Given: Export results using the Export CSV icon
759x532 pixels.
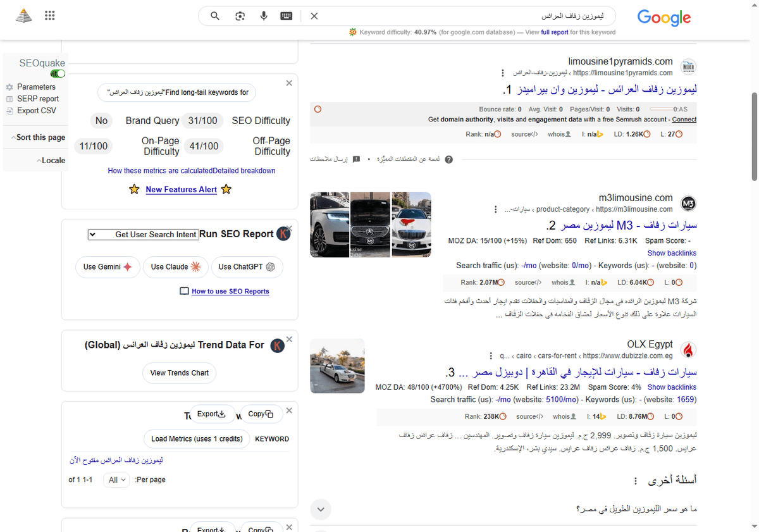Looking at the screenshot, I should (9, 110).
